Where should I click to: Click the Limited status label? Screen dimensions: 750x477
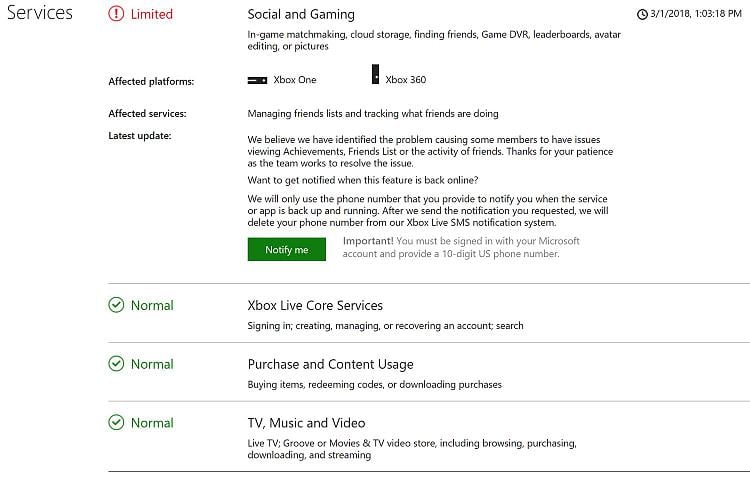pyautogui.click(x=152, y=14)
